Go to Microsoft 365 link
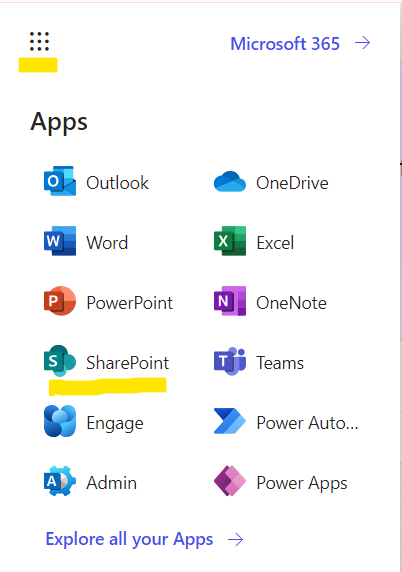The image size is (402, 572). coord(285,44)
